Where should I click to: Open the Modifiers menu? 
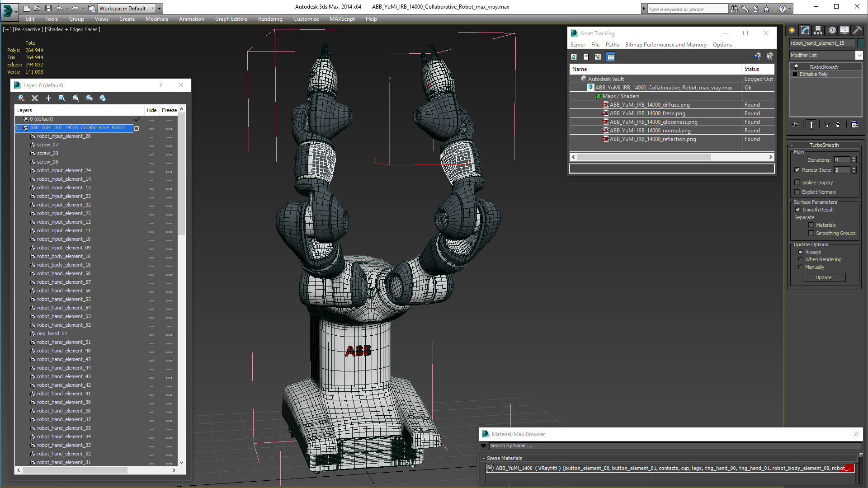tap(157, 19)
